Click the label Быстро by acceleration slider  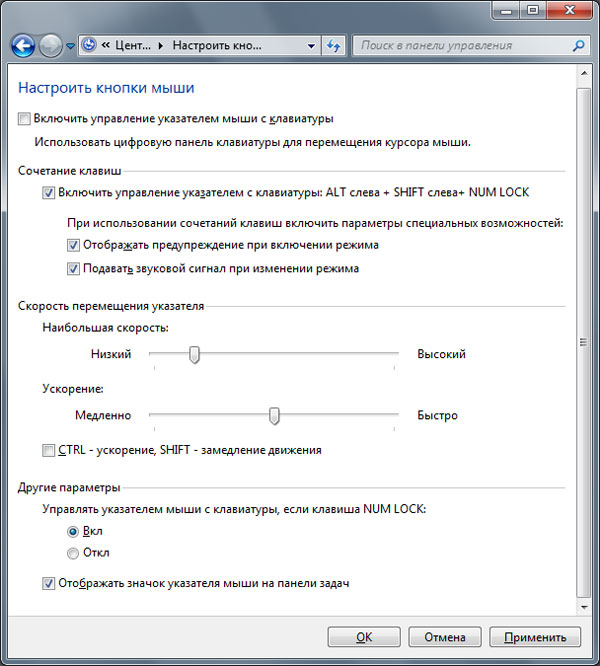click(x=437, y=415)
